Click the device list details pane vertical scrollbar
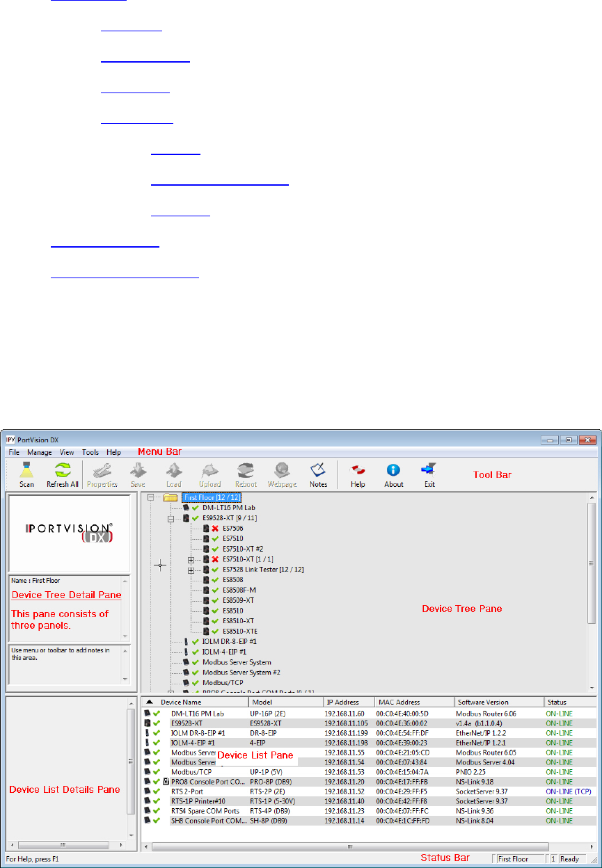This screenshot has width=602, height=868. [131, 769]
